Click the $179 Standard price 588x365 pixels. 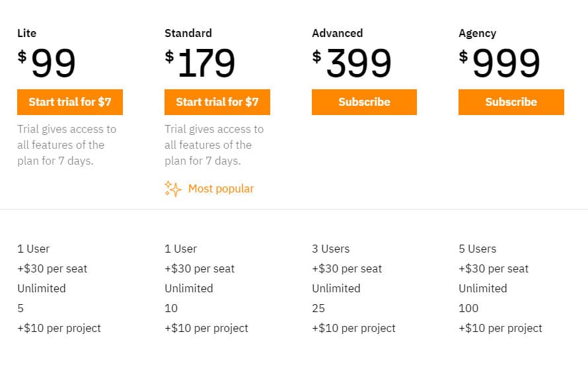coord(200,63)
